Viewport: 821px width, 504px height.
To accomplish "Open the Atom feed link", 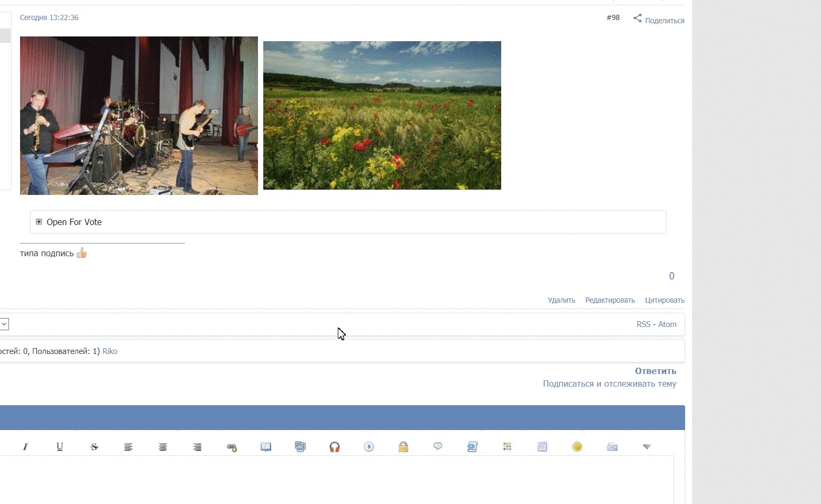I will click(667, 324).
